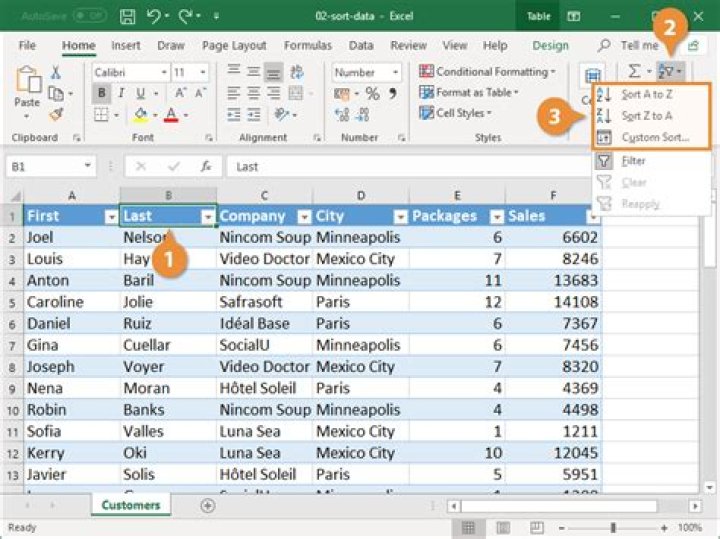Click the Insert Function fx button
Viewport: 720px width, 539px height.
(x=206, y=166)
